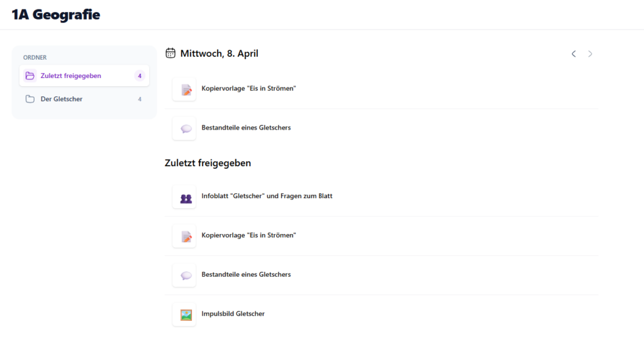Open Kopiervorlage "Eis in Strömen" title under Mittwoch date
Viewport: 644px width, 346px height.
248,89
